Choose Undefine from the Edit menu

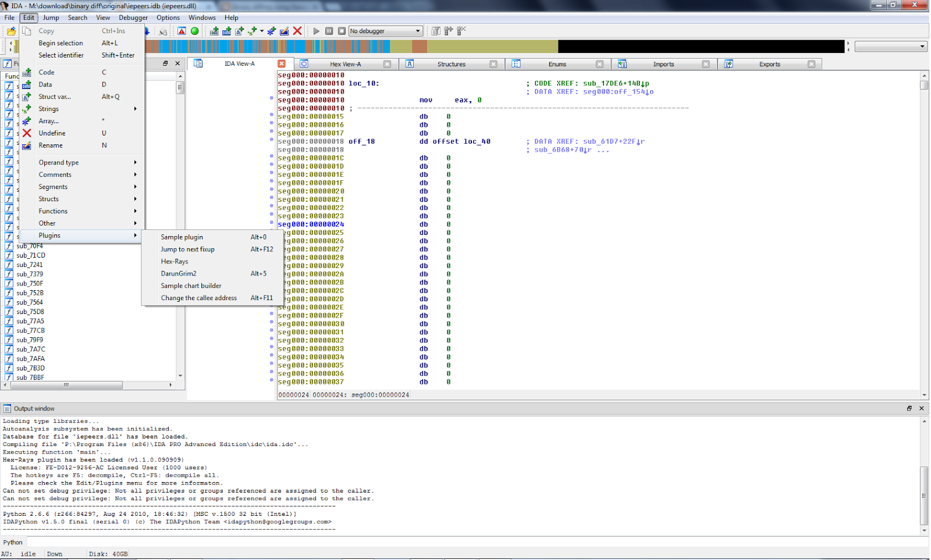pyautogui.click(x=82, y=133)
